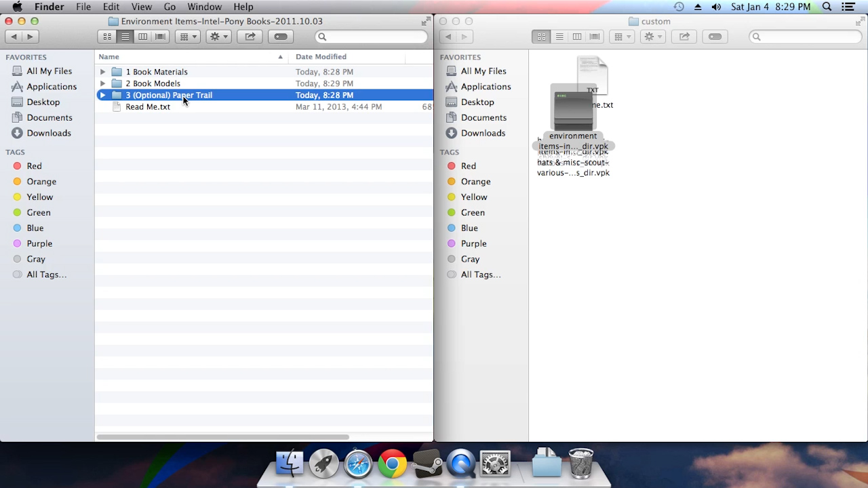Image resolution: width=868 pixels, height=488 pixels.
Task: Click search field in left Finder window
Action: [x=370, y=37]
